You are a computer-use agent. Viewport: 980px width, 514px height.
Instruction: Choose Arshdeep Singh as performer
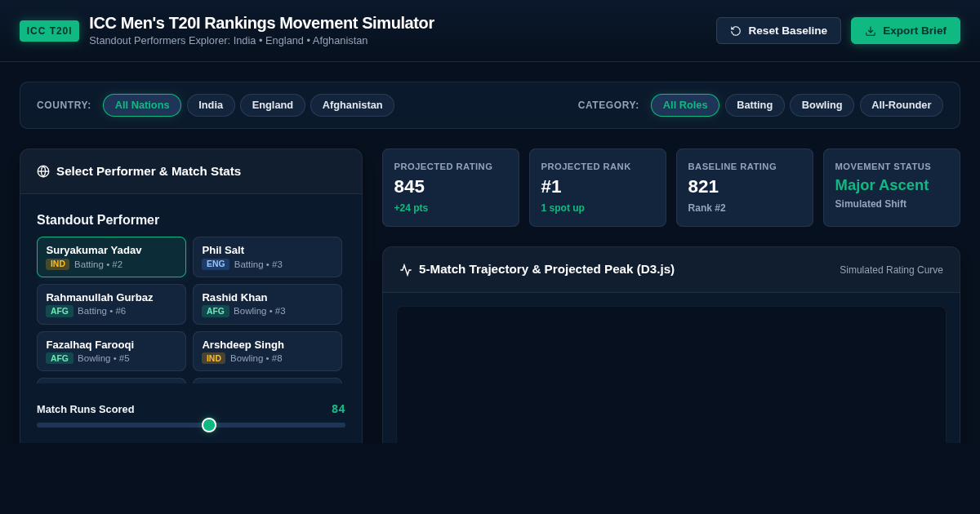pyautogui.click(x=267, y=352)
